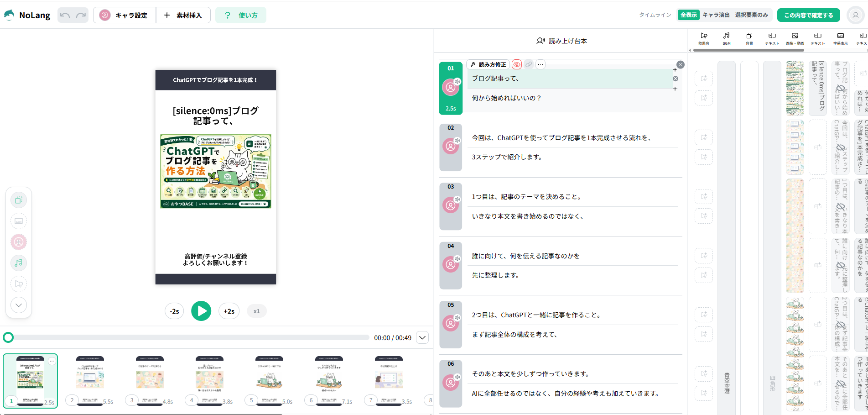The image size is (868, 415).
Task: Click the undo arrow icon
Action: click(65, 15)
